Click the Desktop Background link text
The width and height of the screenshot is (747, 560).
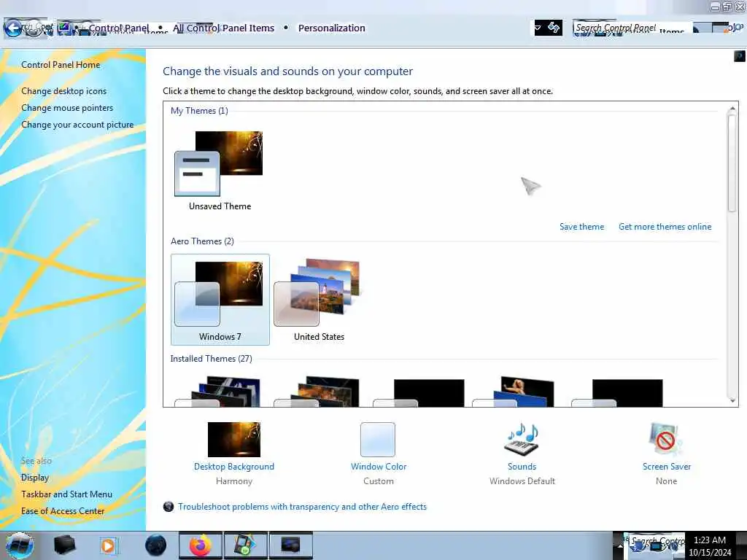[234, 467]
